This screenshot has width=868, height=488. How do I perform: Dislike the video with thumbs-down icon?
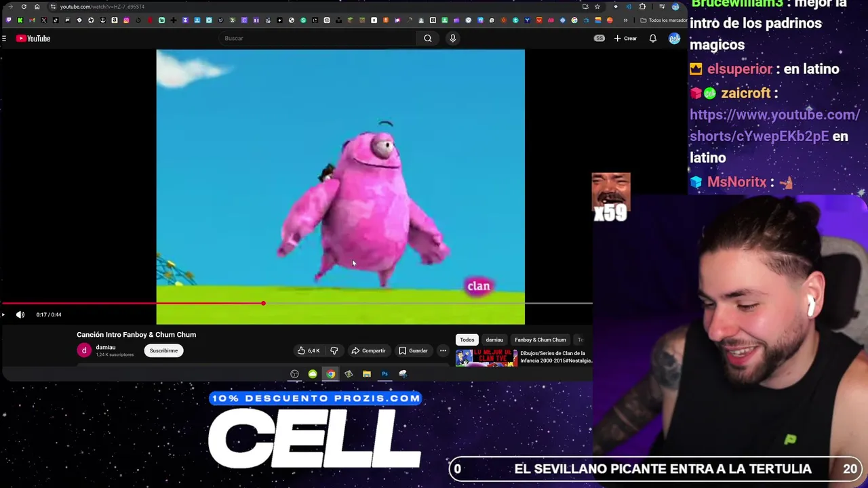(x=334, y=350)
